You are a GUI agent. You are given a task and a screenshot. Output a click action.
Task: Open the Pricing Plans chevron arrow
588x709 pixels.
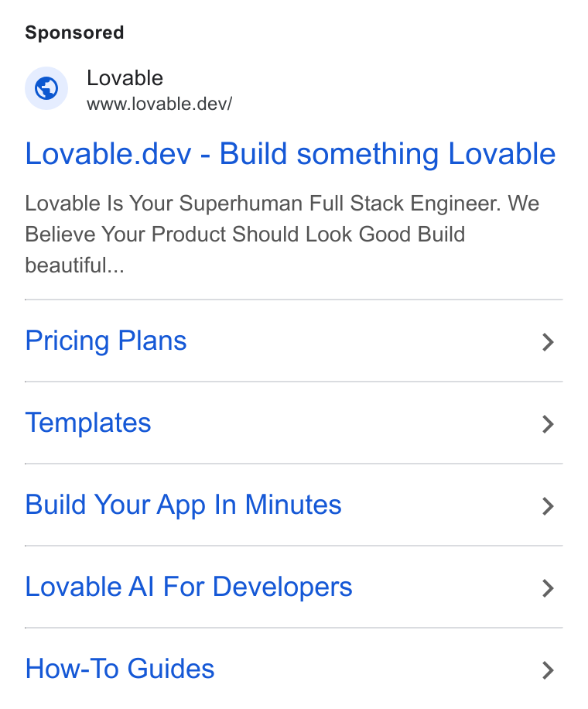point(548,342)
